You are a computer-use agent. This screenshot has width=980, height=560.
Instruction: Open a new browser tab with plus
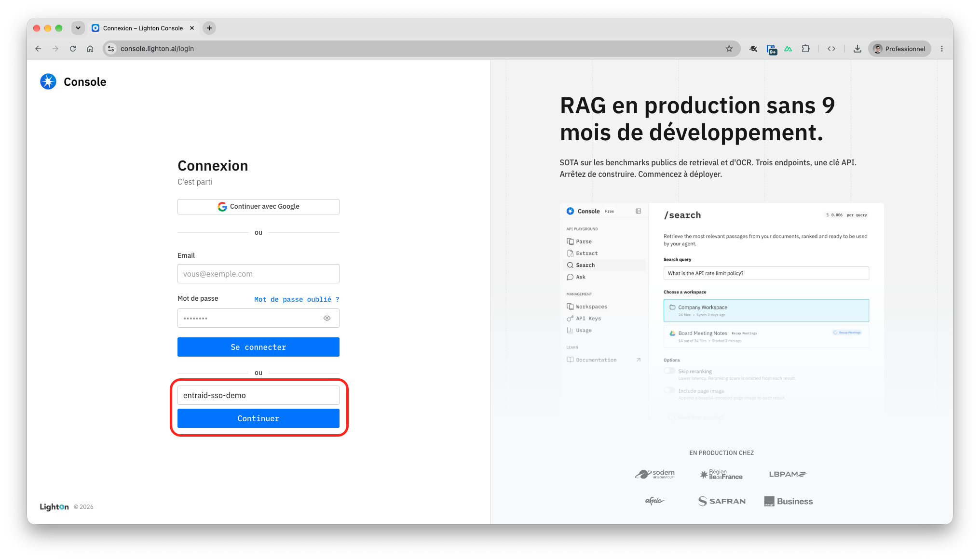(209, 28)
